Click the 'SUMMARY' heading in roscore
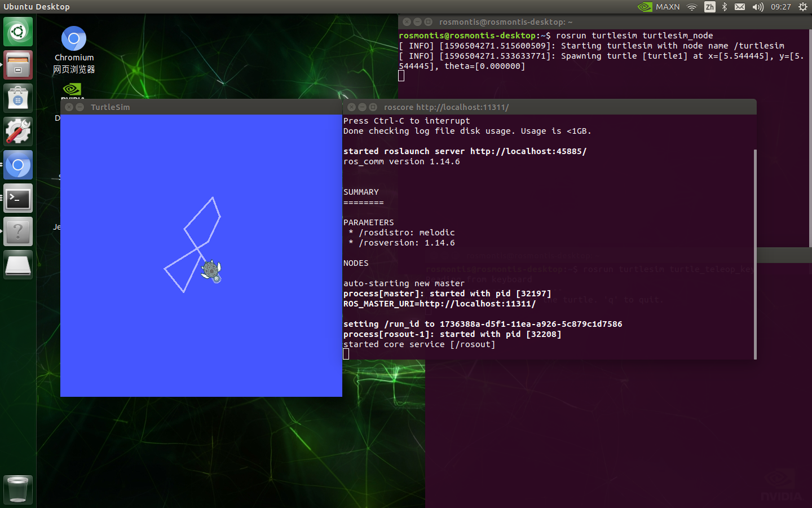Image resolution: width=812 pixels, height=508 pixels. click(361, 192)
